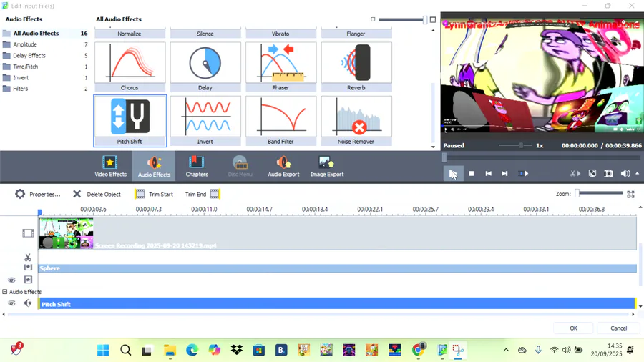
Task: Toggle full screen preview
Action: (592, 174)
